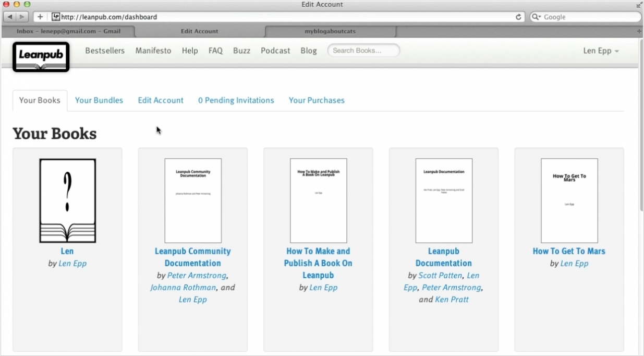The width and height of the screenshot is (644, 356).
Task: Open the FAQ link
Action: [215, 51]
